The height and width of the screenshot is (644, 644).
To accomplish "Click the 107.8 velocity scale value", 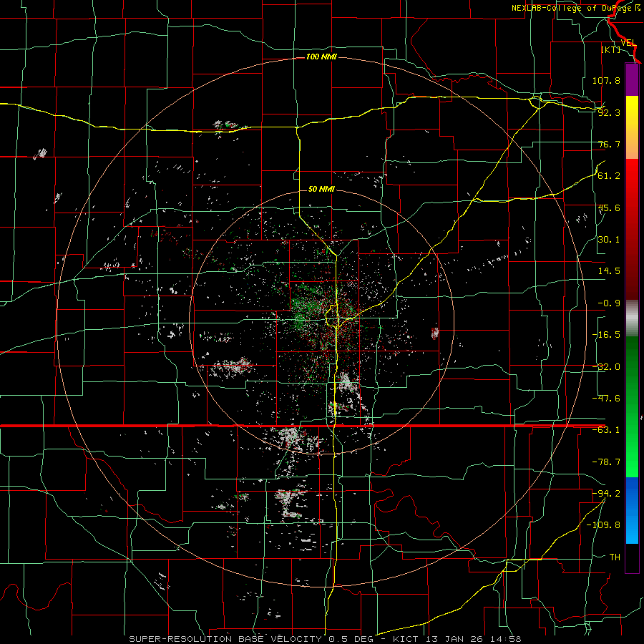I will [606, 80].
